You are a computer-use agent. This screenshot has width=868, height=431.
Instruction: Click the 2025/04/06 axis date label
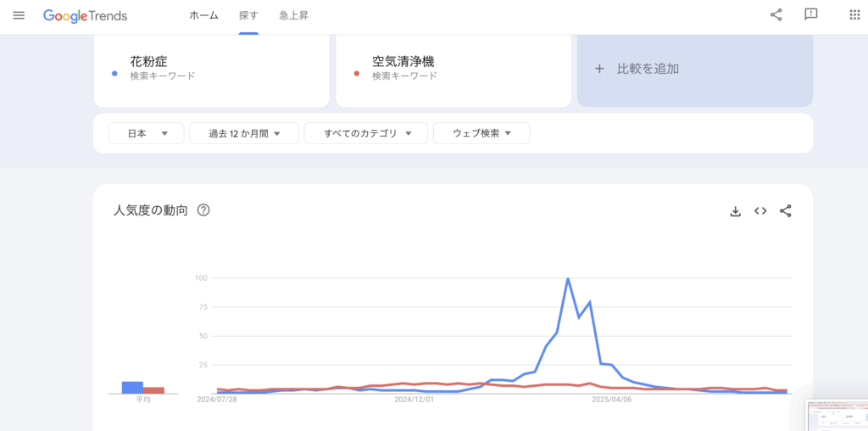[x=612, y=399]
